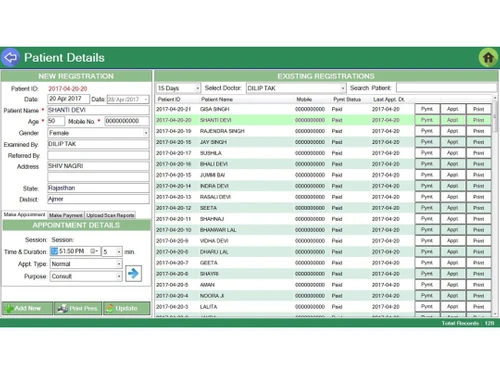Click the District field

pyautogui.click(x=98, y=199)
